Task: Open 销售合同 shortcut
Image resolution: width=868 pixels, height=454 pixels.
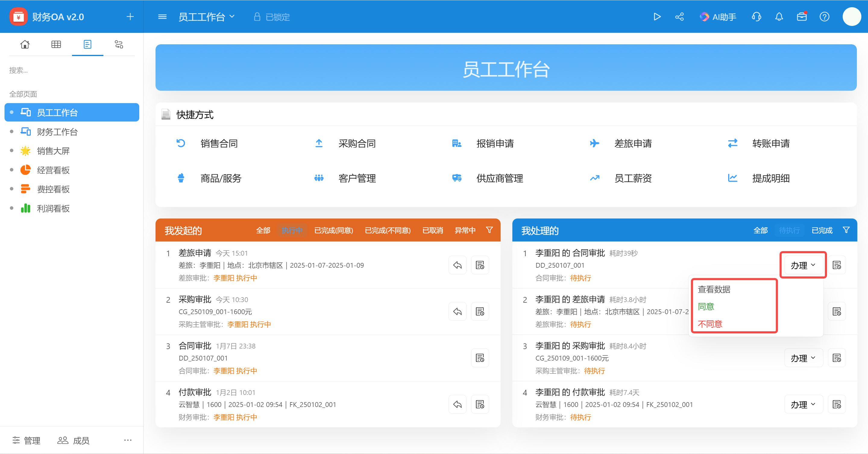Action: tap(207, 143)
